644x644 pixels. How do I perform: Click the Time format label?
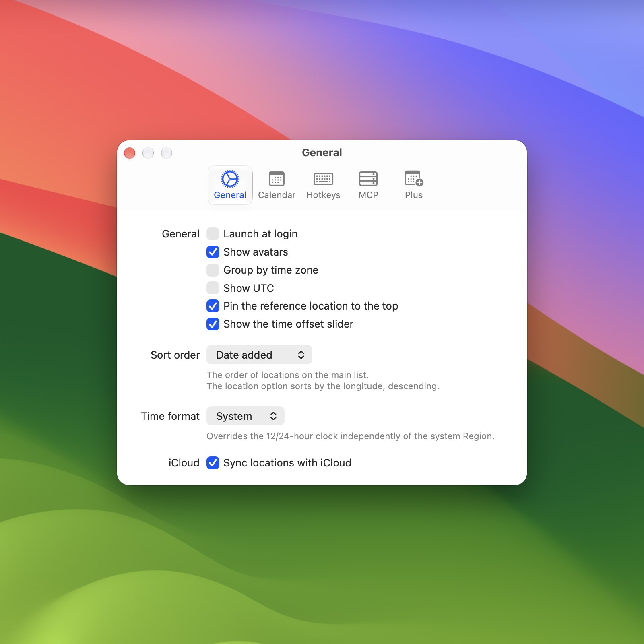coord(170,416)
